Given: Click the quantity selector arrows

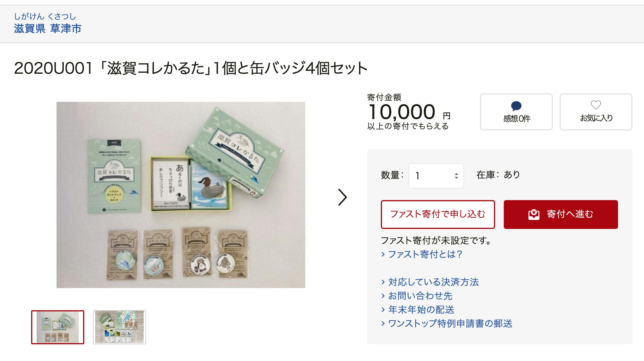Looking at the screenshot, I should click(x=456, y=176).
